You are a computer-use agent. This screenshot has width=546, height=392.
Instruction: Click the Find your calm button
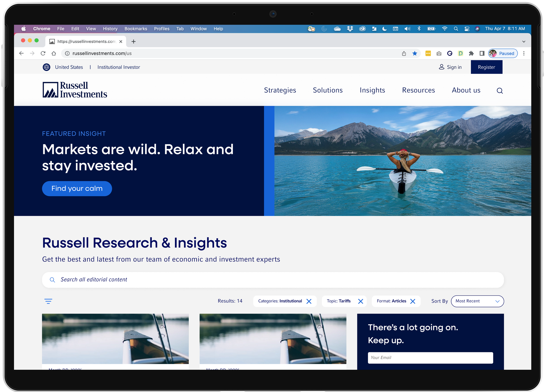77,189
